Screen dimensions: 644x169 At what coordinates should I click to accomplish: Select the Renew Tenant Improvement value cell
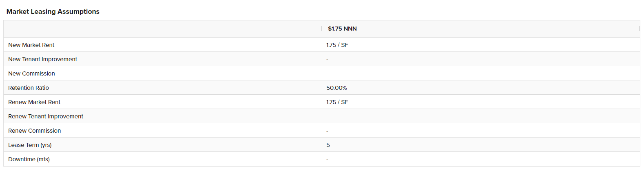327,117
